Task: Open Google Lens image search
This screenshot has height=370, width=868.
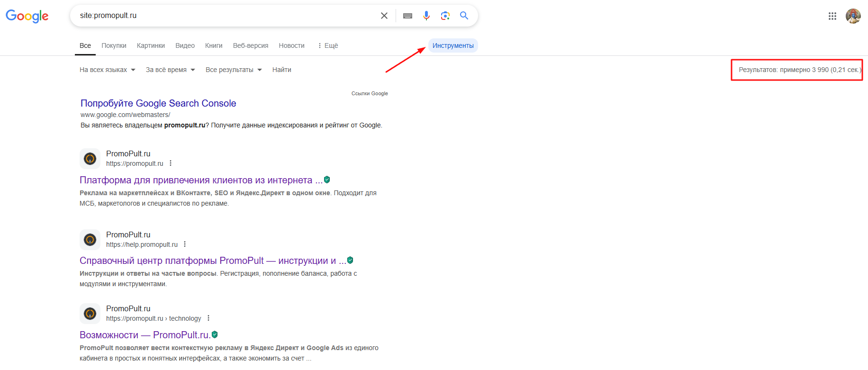Action: pyautogui.click(x=445, y=16)
